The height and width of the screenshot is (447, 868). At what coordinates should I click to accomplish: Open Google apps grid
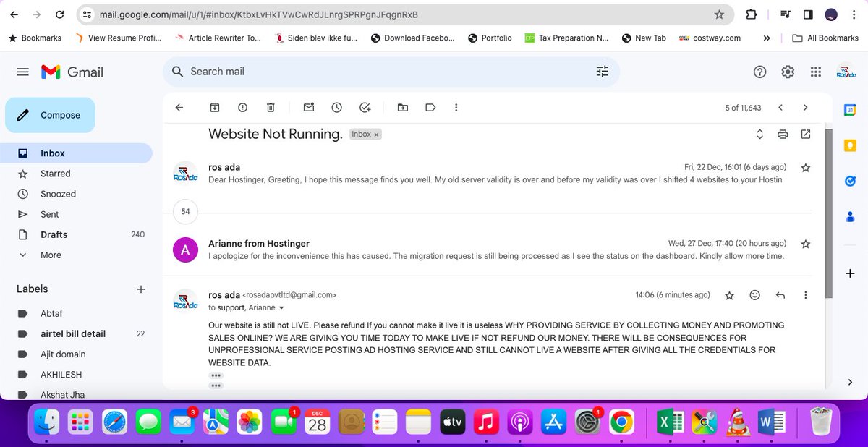[816, 72]
